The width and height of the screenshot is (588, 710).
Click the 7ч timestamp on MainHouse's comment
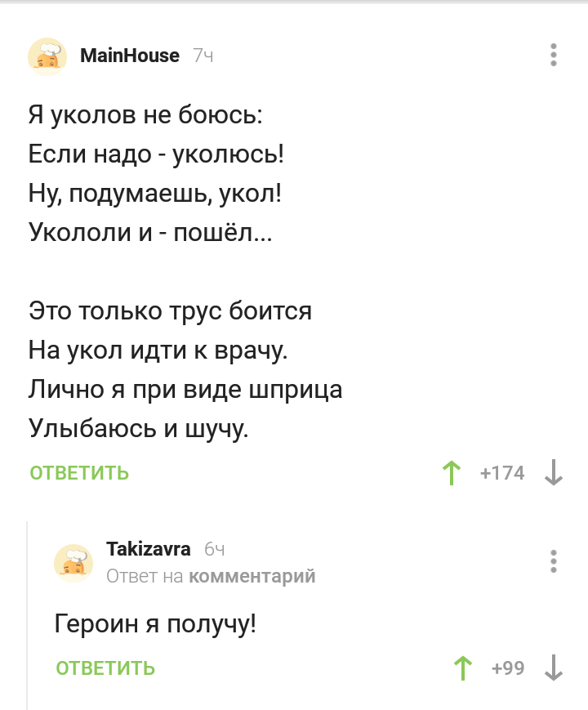click(203, 56)
